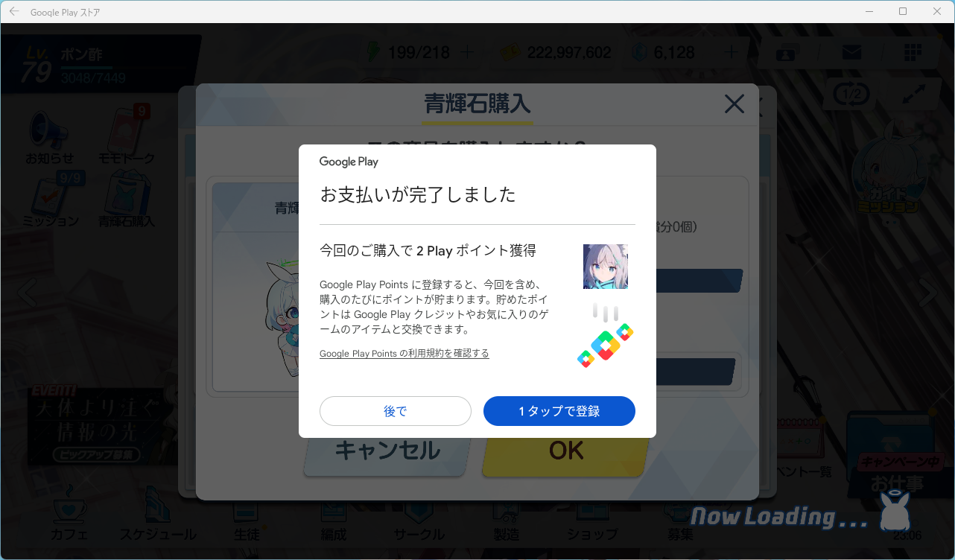
Task: Click the plus next to AP 199/218
Action: tap(467, 53)
